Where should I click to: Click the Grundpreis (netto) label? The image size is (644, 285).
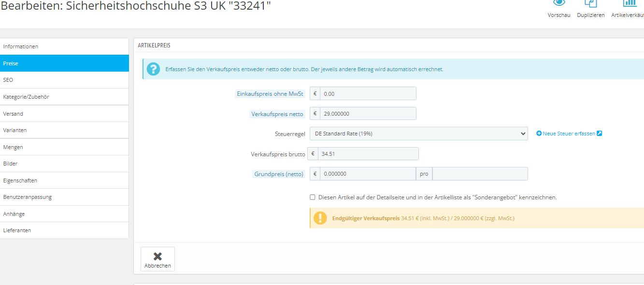coord(279,174)
